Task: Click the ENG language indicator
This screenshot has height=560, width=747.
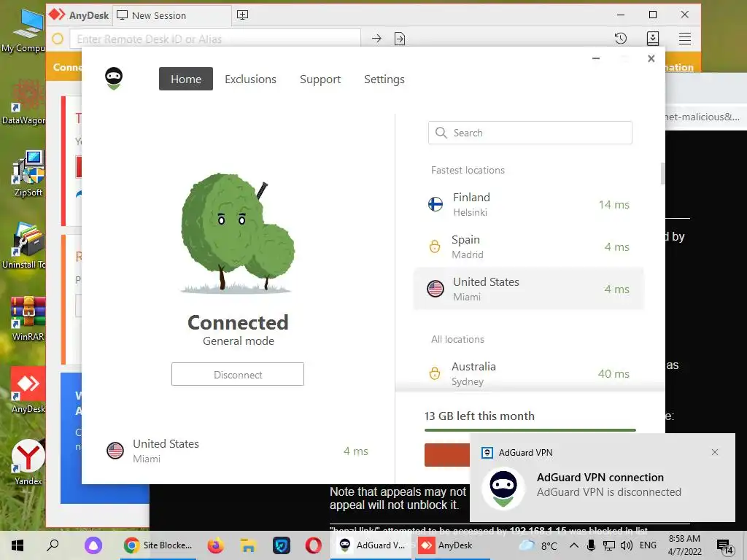Action: 648,545
